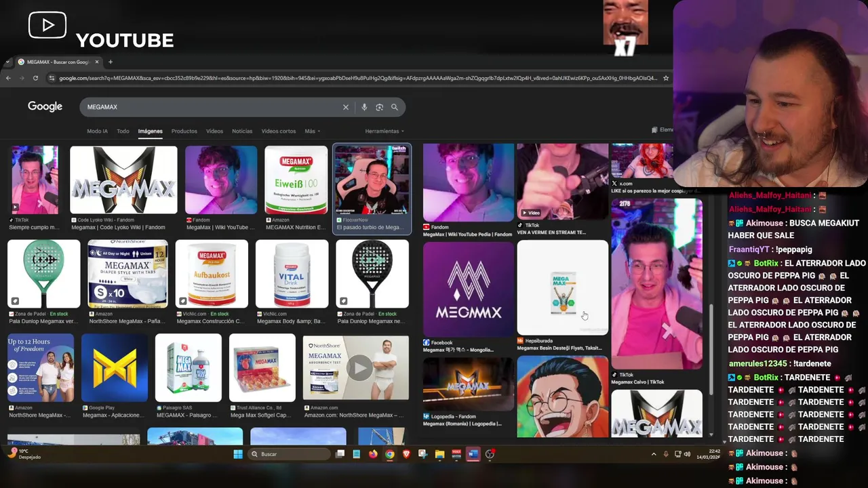Open Firefox from the taskbar
This screenshot has height=488, width=868.
[373, 454]
